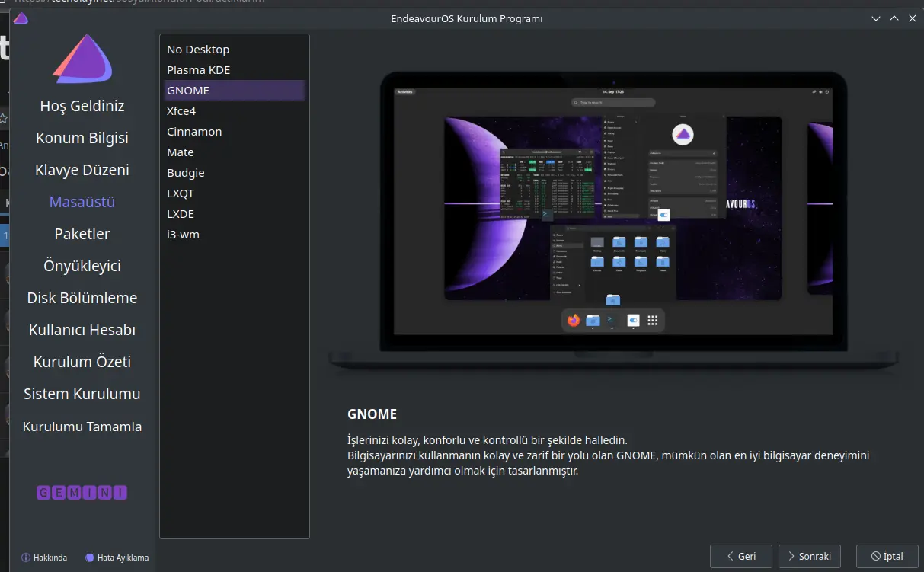This screenshot has width=924, height=572.
Task: Choose Cinnamon desktop
Action: (x=235, y=131)
